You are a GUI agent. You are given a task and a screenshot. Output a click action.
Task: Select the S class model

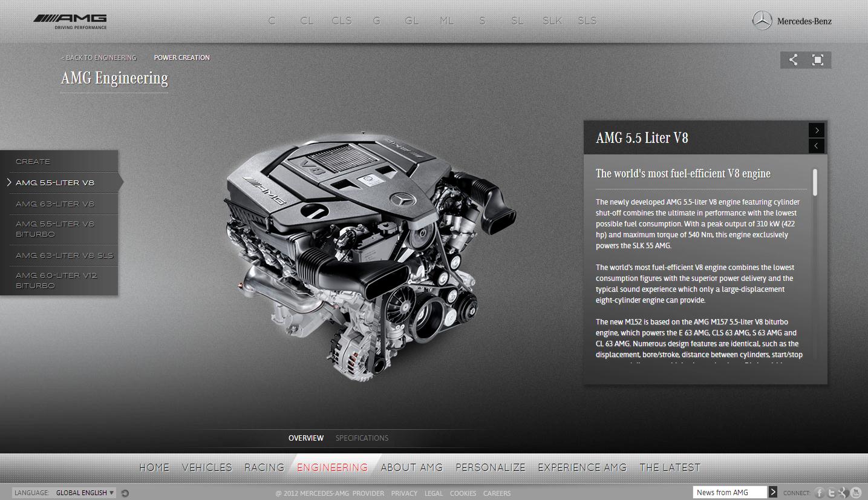tap(482, 21)
